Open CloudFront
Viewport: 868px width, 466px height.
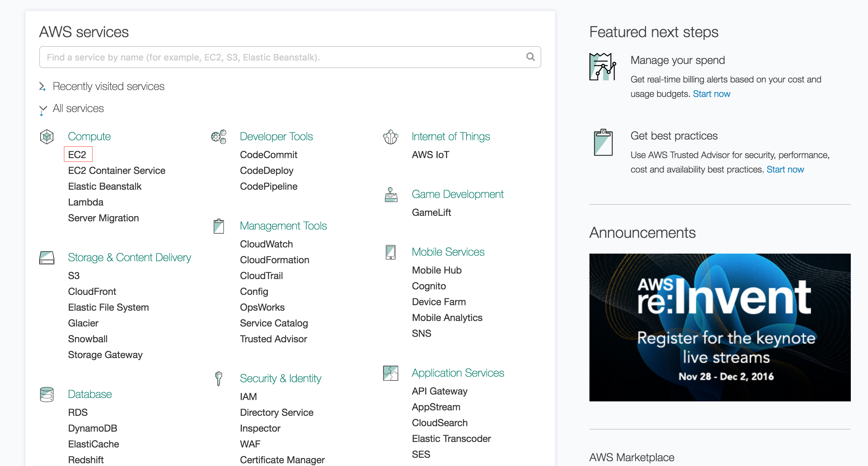[92, 291]
